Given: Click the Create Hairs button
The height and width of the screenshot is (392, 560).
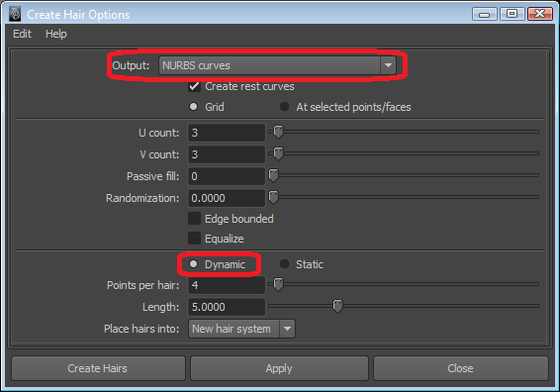Looking at the screenshot, I should (98, 368).
